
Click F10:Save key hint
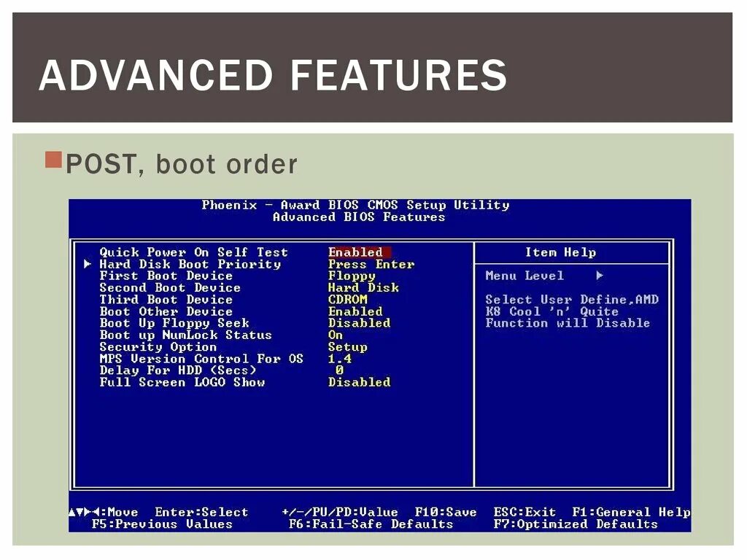[x=446, y=513]
